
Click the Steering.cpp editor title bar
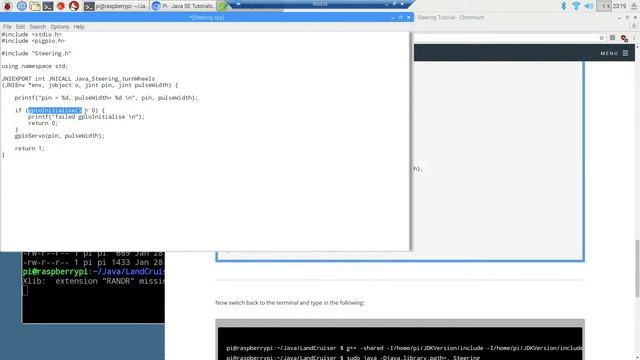tap(206, 17)
